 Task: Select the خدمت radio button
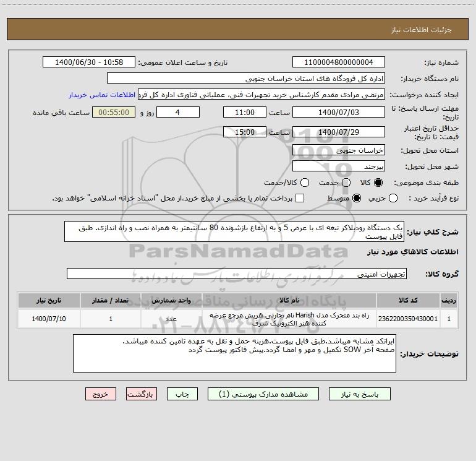click(x=346, y=183)
